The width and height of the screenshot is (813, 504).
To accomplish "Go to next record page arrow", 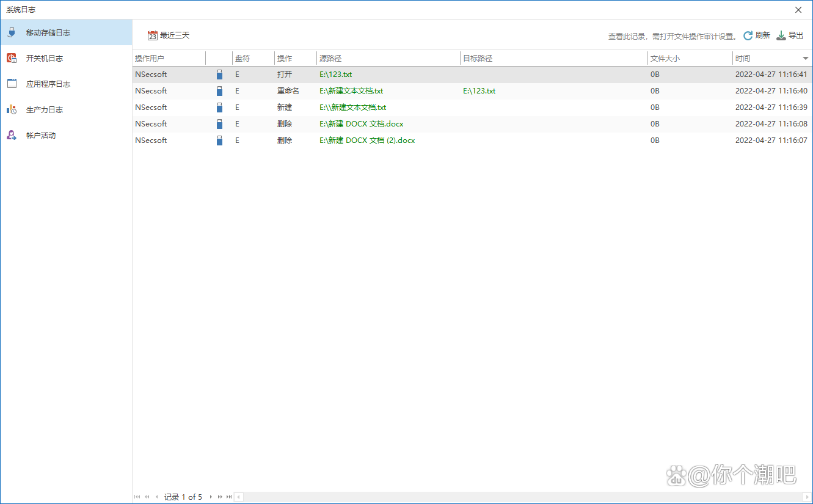I will [x=211, y=497].
